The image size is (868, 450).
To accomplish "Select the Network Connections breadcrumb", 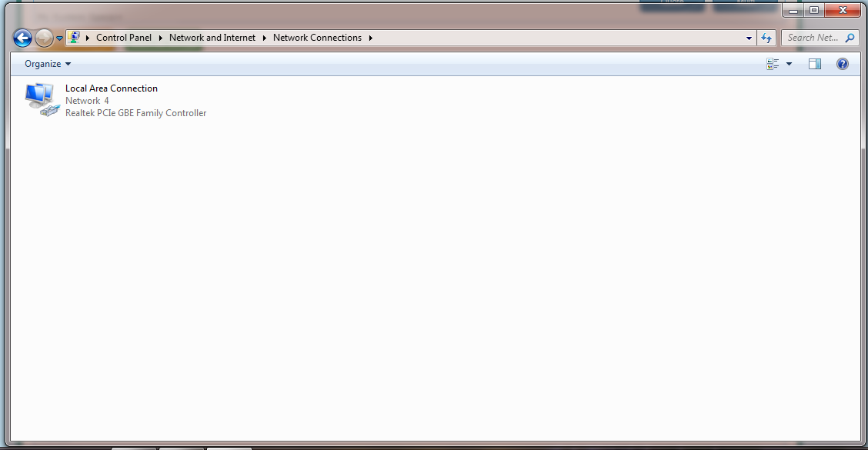I will coord(317,38).
